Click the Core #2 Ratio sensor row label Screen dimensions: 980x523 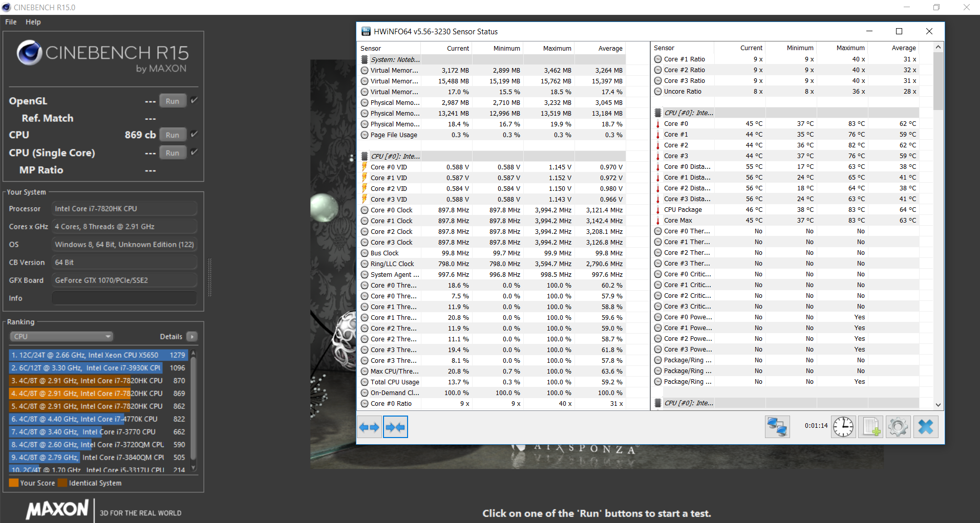[x=685, y=70]
